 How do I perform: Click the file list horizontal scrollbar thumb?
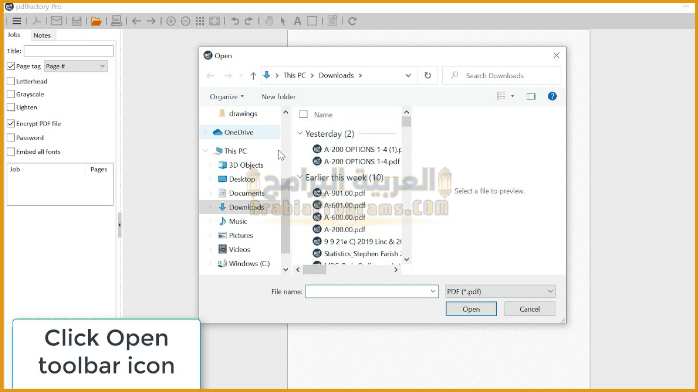[x=315, y=270]
